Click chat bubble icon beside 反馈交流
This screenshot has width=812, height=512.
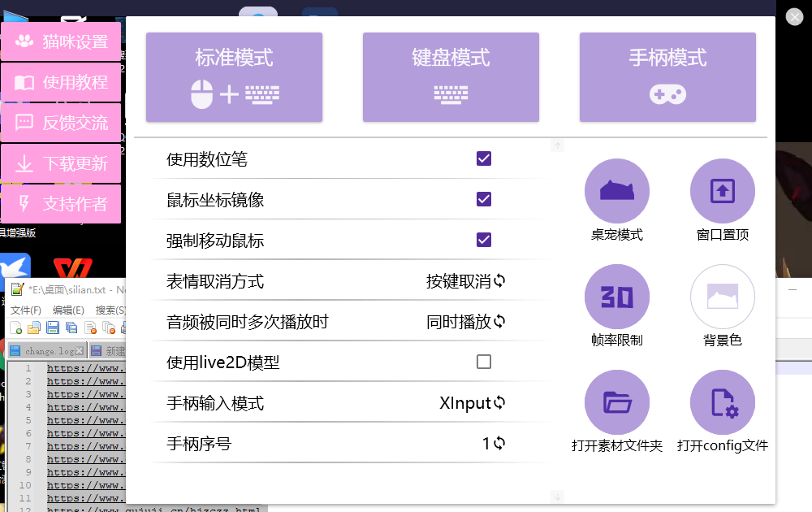[x=24, y=123]
